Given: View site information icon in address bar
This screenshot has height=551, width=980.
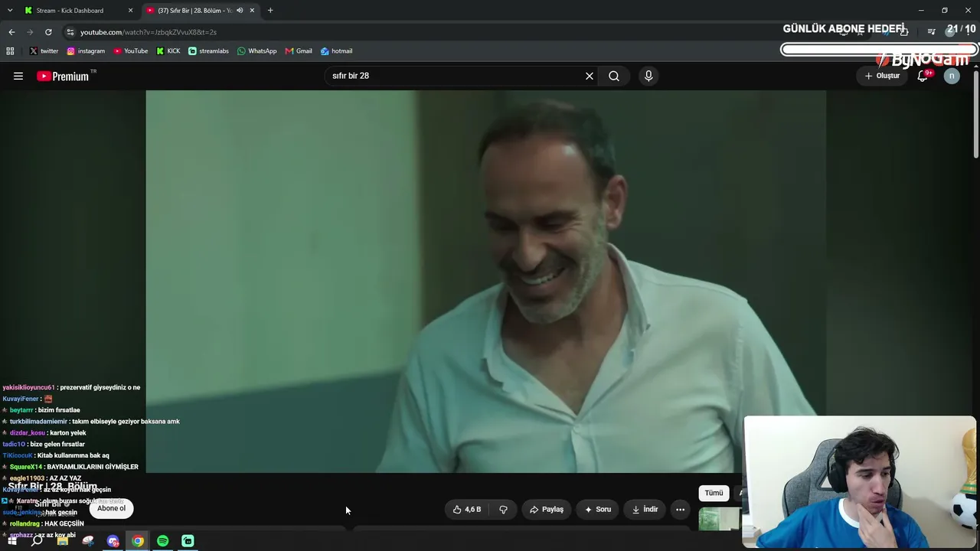Looking at the screenshot, I should coord(70,32).
